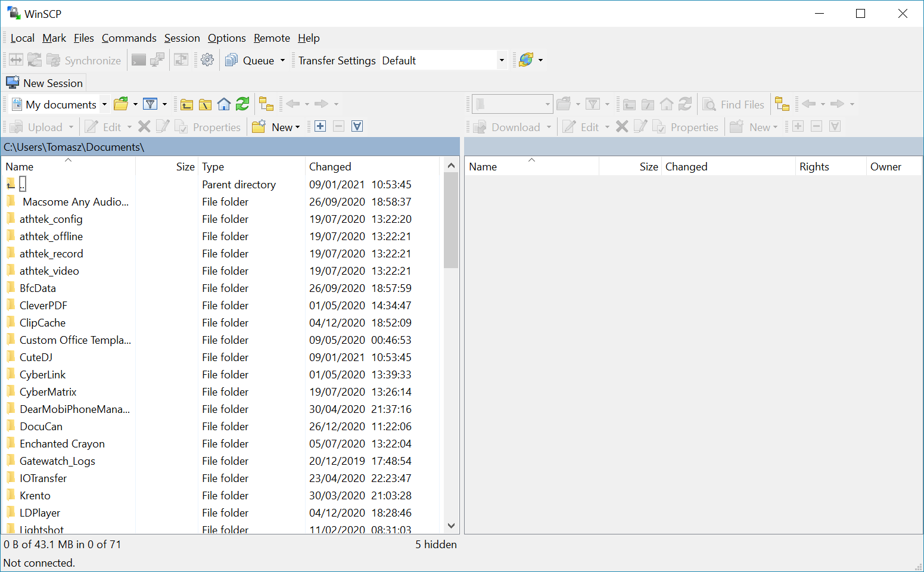This screenshot has width=924, height=572.
Task: Expand the local back history dropdown arrow
Action: (307, 104)
